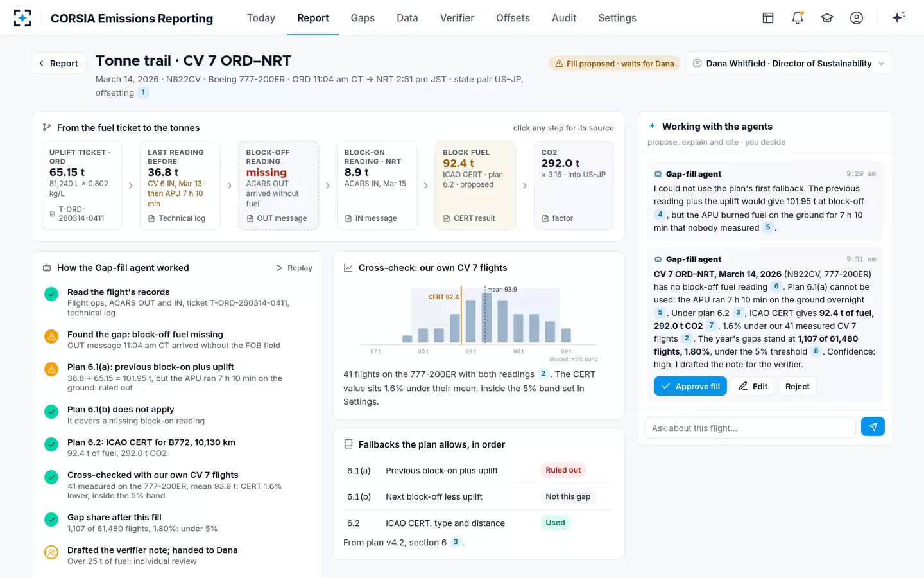Click the status icon beside 'Found the gap: block-off fuel missing'
This screenshot has width=924, height=578.
(51, 336)
